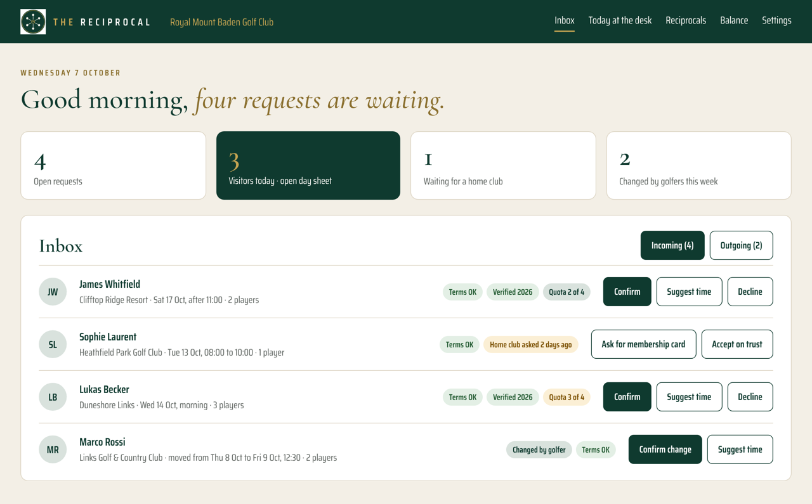This screenshot has height=504, width=812.
Task: Confirm change for Marco Rossi
Action: click(x=665, y=449)
